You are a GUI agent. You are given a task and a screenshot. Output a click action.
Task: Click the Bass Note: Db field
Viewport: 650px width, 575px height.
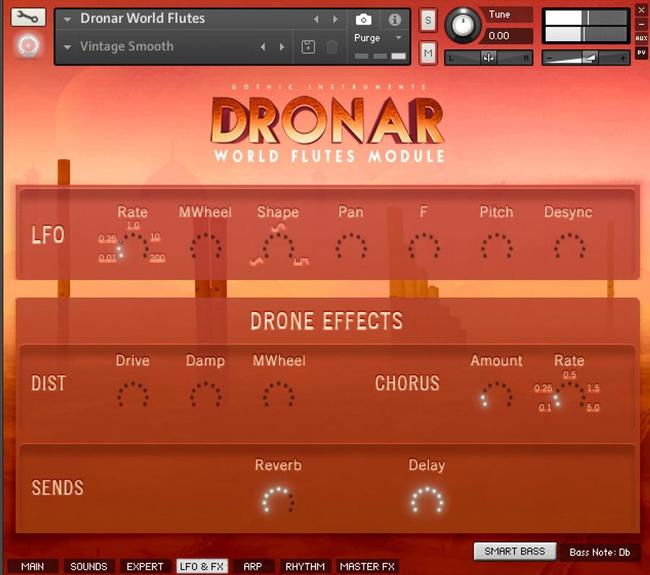pyautogui.click(x=600, y=552)
